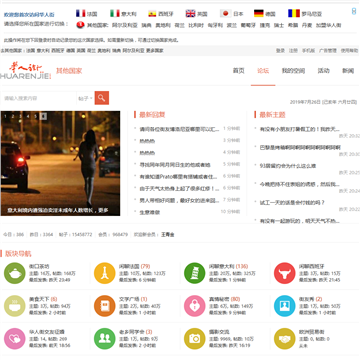
Task: Click the HUARENJIE site logo
Action: coord(26,71)
